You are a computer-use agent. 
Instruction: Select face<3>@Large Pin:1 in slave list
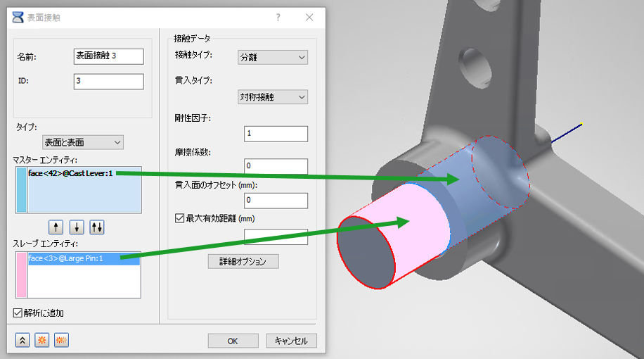point(84,258)
